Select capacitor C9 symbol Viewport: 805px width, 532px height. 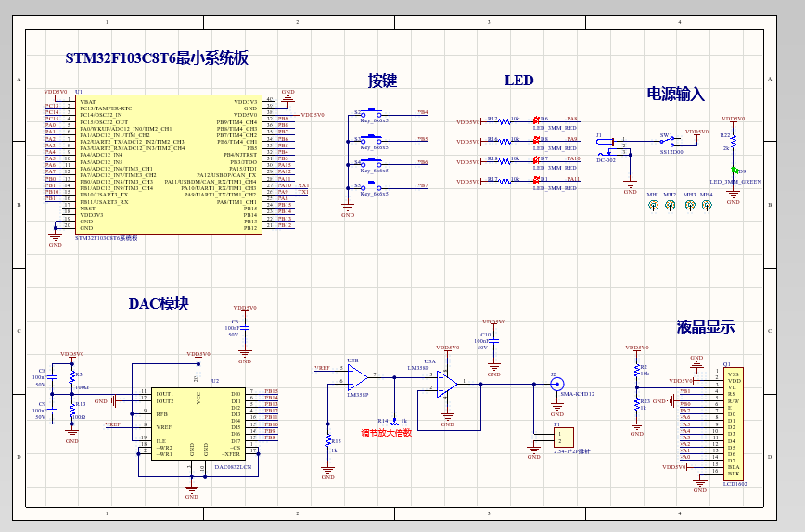(x=52, y=411)
